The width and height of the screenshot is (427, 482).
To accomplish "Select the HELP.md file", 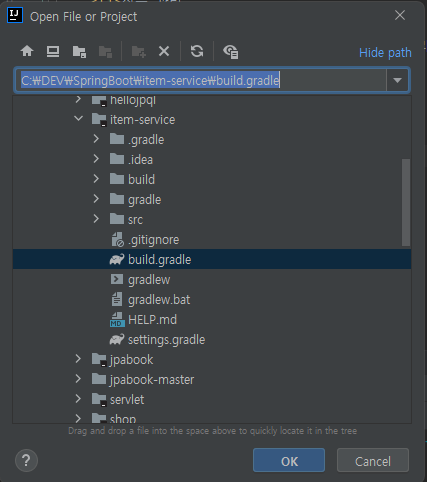I will 212,319.
